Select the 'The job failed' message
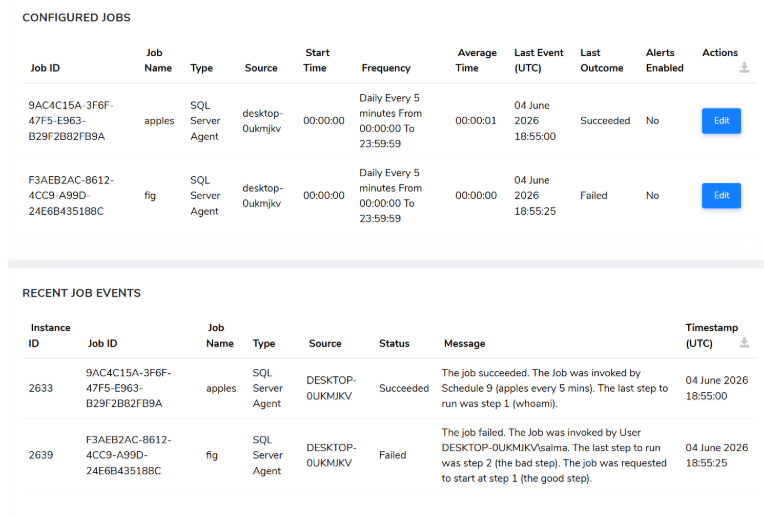 (x=554, y=455)
